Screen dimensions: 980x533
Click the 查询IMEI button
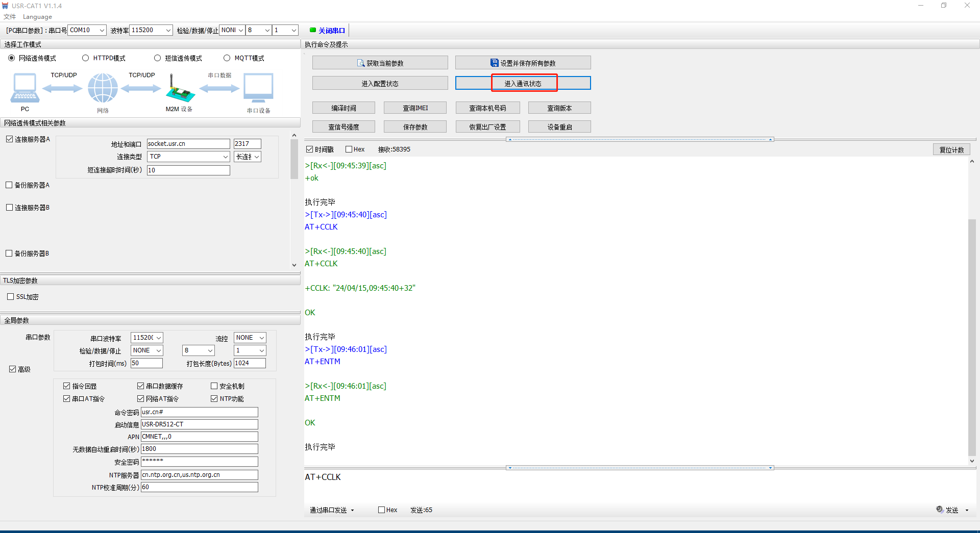click(x=415, y=108)
